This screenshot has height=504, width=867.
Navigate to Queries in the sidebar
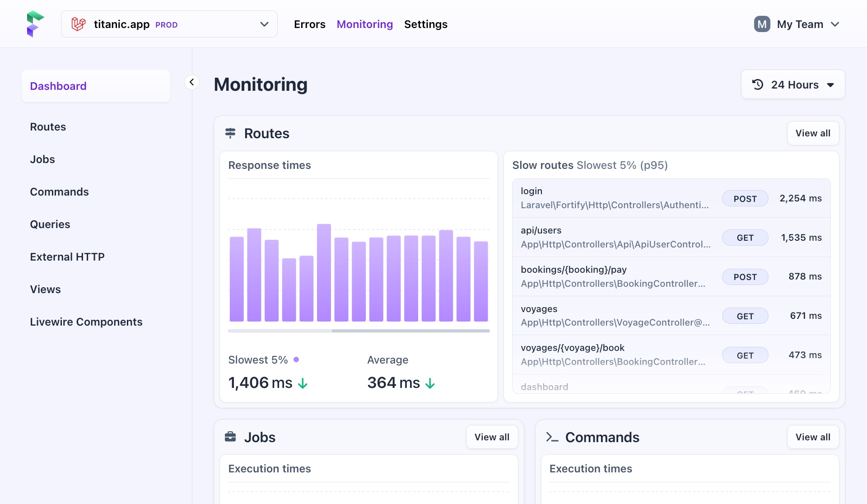[50, 224]
